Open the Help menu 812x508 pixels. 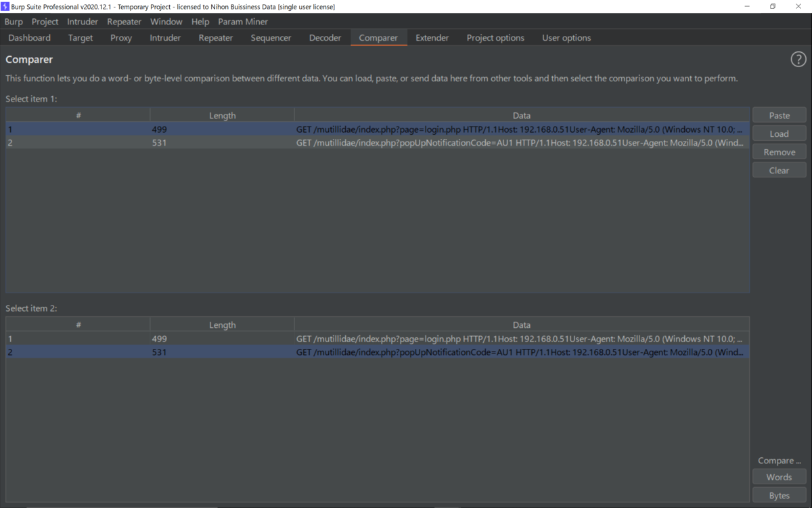coord(200,22)
